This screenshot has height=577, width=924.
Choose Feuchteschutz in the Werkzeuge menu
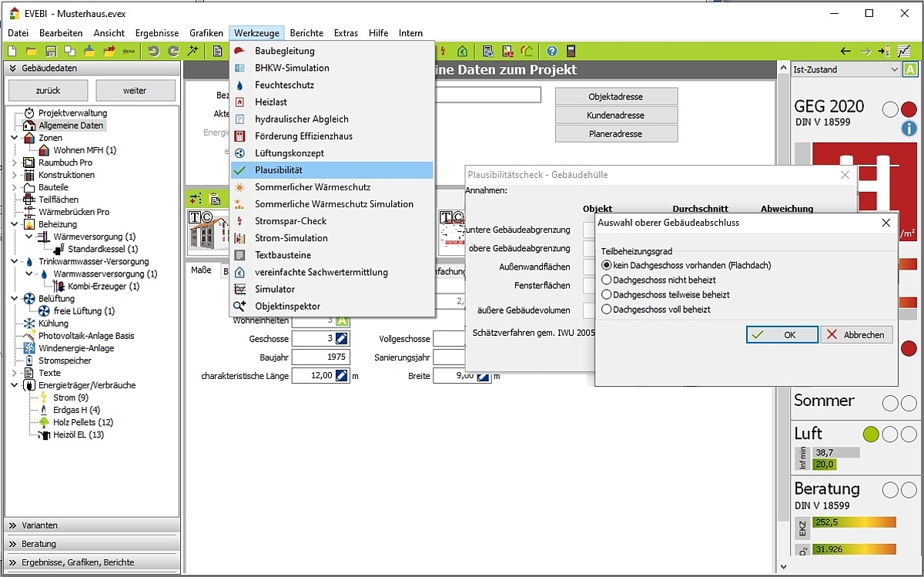pos(332,85)
